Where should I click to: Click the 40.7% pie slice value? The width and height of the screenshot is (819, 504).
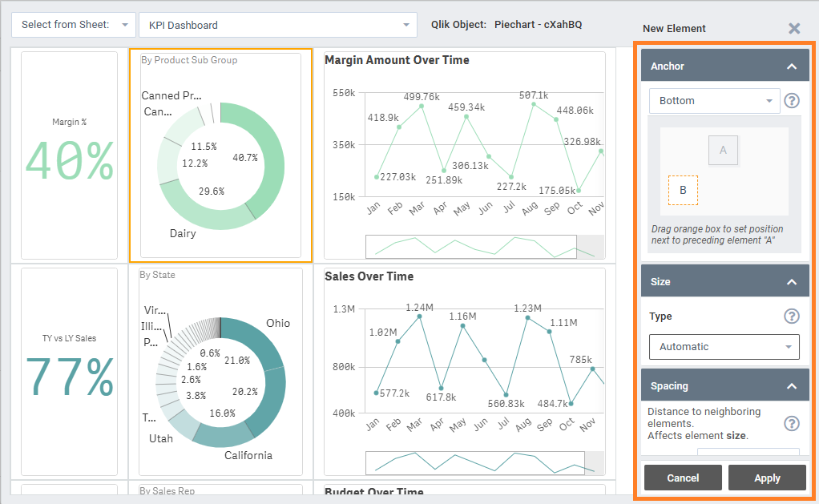coord(245,158)
